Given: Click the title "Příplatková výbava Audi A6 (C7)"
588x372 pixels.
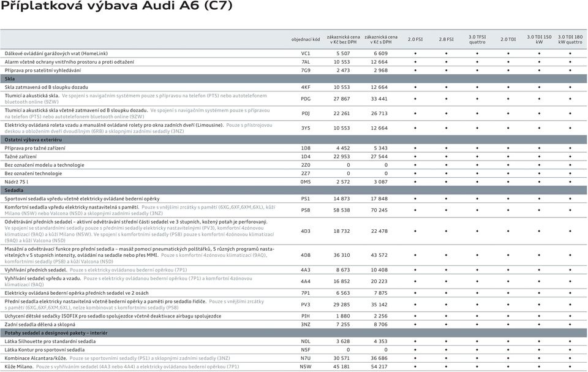Looking at the screenshot, I should pyautogui.click(x=116, y=6).
